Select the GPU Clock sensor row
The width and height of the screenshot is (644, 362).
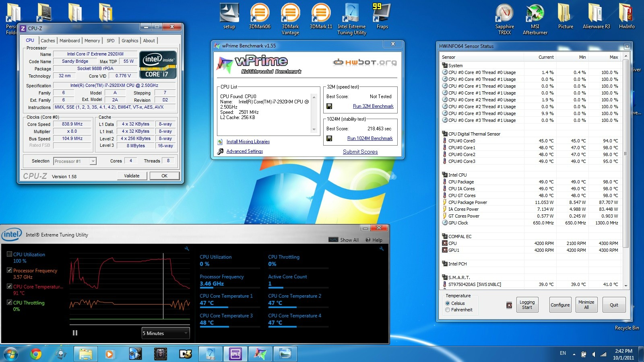pos(531,223)
